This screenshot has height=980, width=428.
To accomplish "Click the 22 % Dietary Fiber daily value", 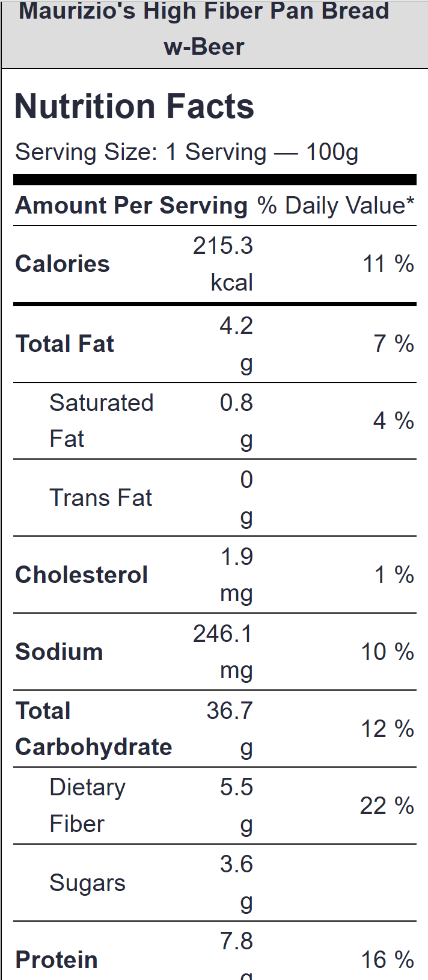I will (387, 806).
